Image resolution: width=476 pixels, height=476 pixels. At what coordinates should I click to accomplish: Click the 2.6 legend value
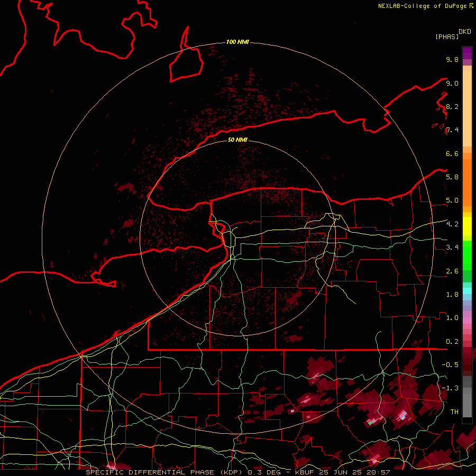pyautogui.click(x=452, y=271)
